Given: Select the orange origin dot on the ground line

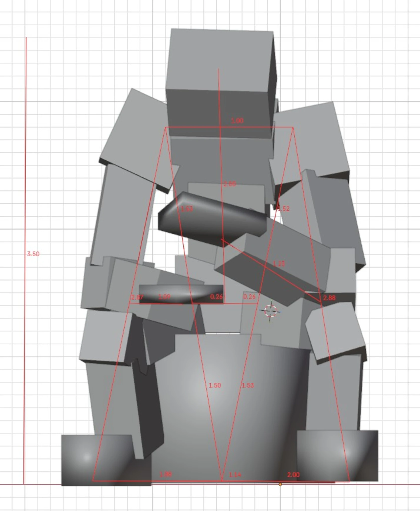Looking at the screenshot, I should point(280,484).
